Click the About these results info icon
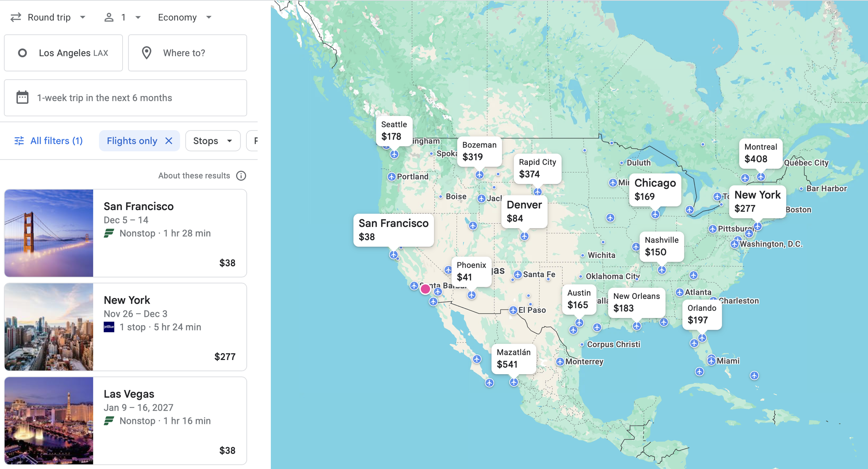868x469 pixels. click(x=241, y=176)
